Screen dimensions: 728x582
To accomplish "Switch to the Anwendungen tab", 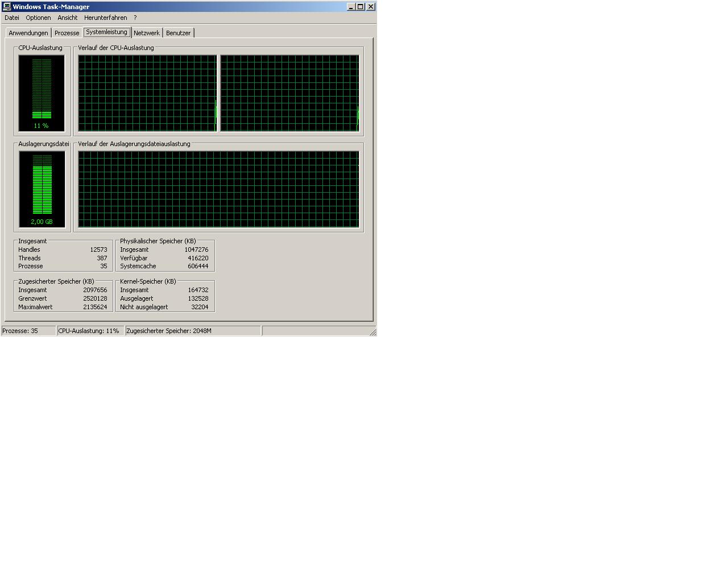I will [x=28, y=33].
